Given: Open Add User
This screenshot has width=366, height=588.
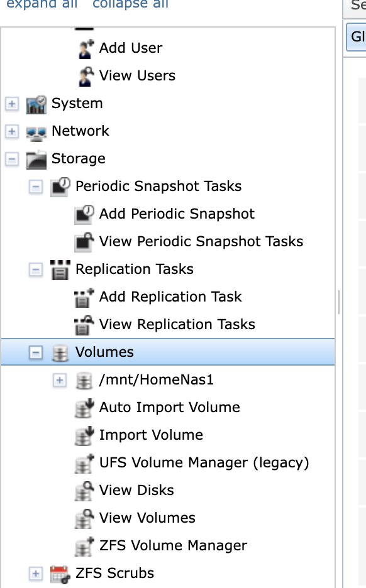Looking at the screenshot, I should 131,48.
